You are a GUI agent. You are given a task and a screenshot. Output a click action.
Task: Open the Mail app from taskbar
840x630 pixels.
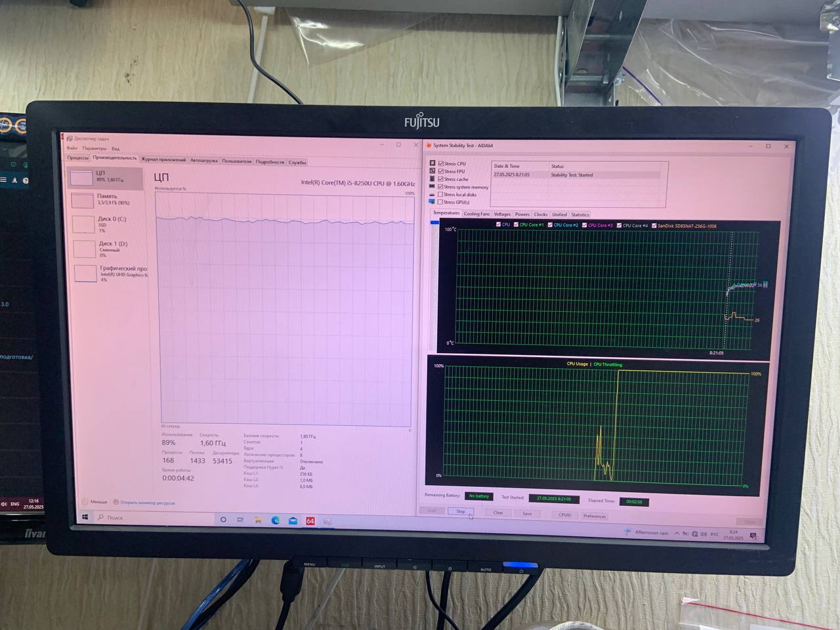point(293,521)
